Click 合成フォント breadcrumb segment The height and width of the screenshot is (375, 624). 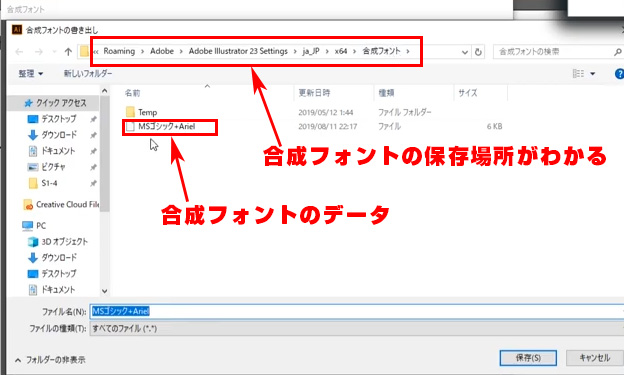coord(381,51)
